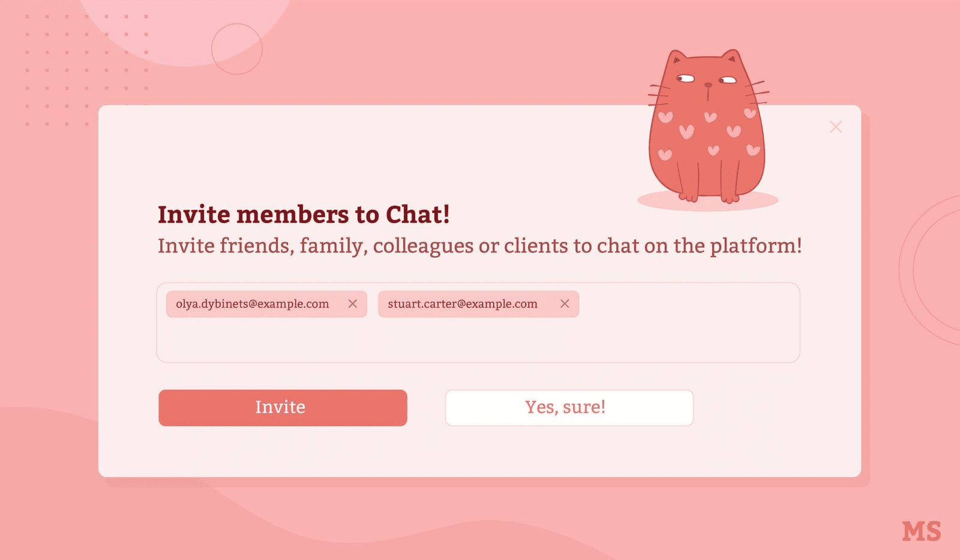
Task: Click the oval shadow beneath the cat
Action: 708,201
